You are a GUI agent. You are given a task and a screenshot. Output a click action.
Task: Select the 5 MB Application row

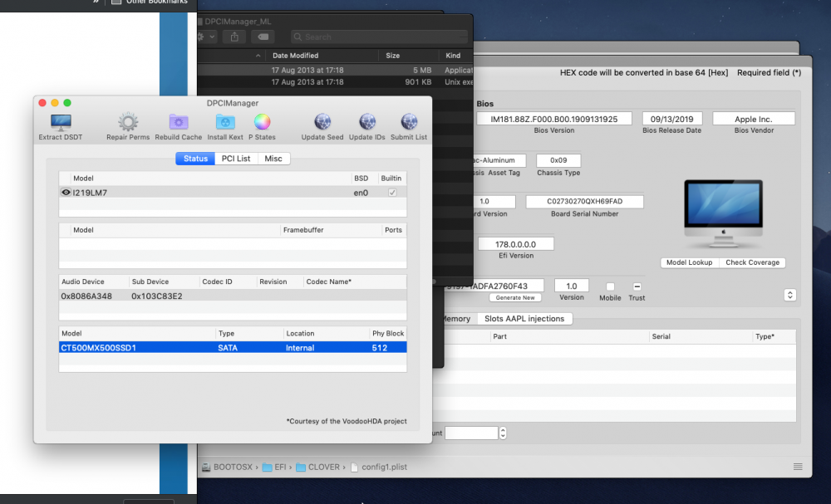(x=335, y=70)
